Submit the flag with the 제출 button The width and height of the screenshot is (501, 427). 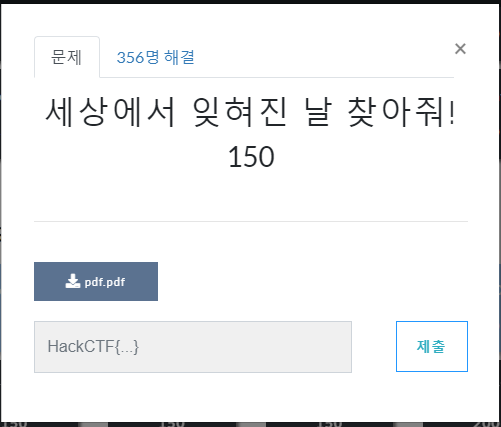click(x=432, y=346)
